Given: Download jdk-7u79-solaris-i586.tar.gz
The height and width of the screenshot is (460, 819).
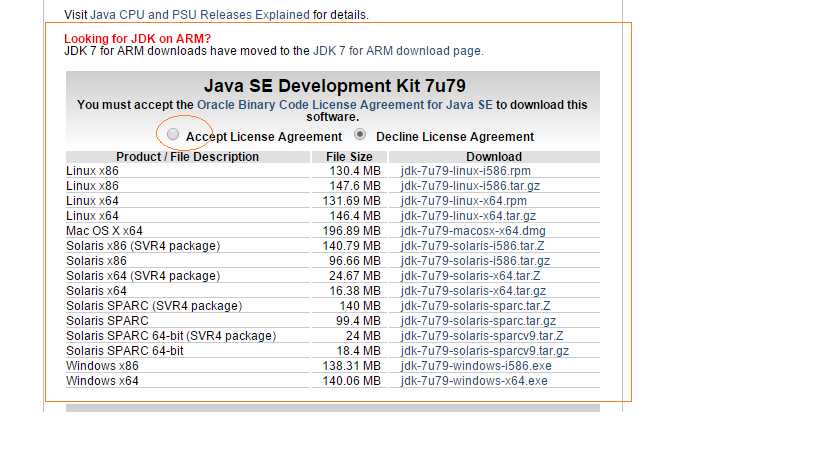Looking at the screenshot, I should tap(475, 261).
